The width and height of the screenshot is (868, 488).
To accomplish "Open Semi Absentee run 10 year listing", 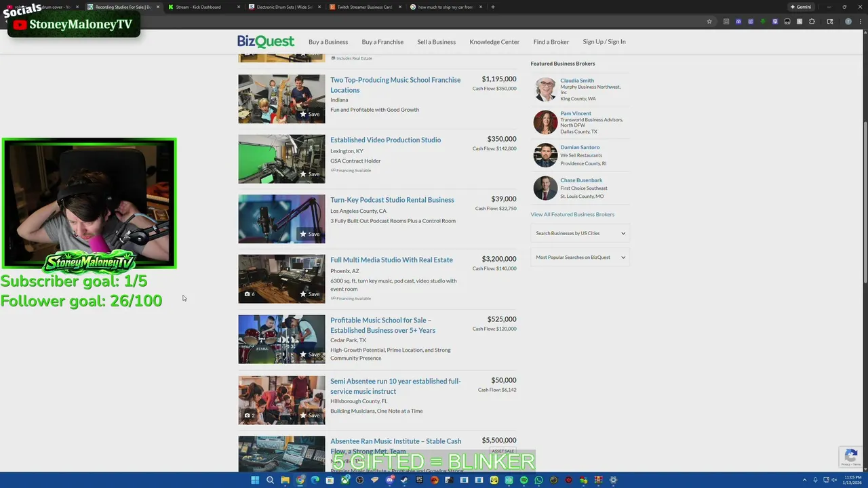I will coord(395,386).
